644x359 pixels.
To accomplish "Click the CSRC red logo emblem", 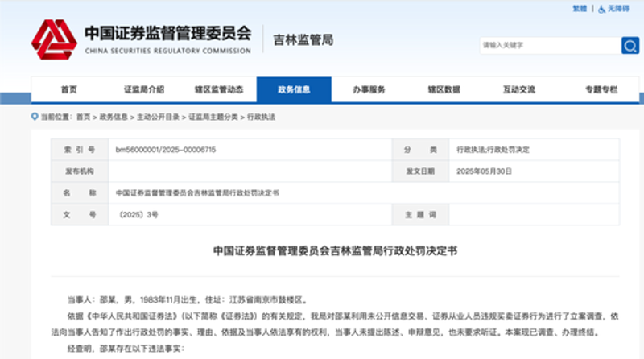I will point(54,39).
